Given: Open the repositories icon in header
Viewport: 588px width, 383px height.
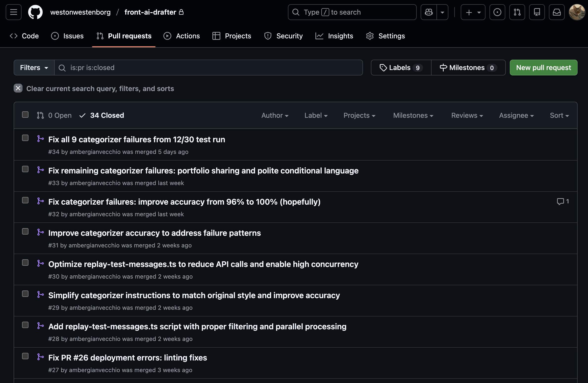Looking at the screenshot, I should click(x=537, y=12).
